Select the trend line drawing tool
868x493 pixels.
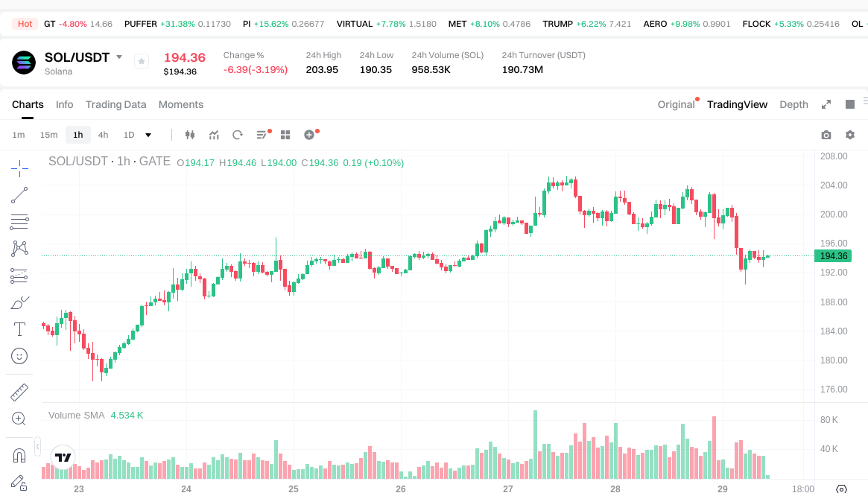pos(19,195)
